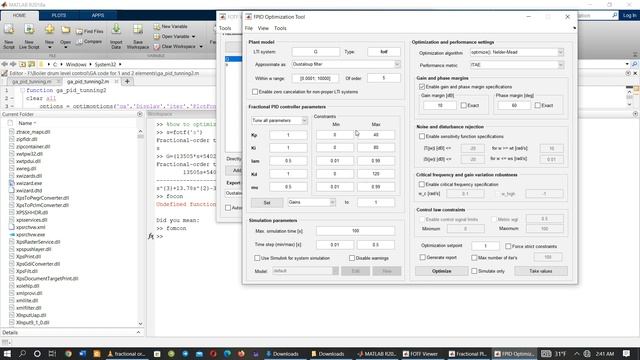Click Cortana circle on taskbar
This screenshot has width=640, height=360.
pos(37,353)
